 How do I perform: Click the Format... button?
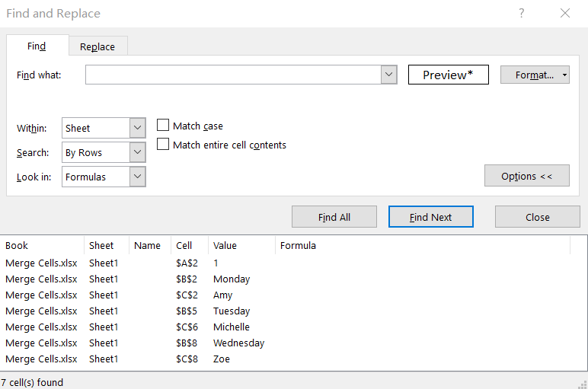click(x=535, y=75)
